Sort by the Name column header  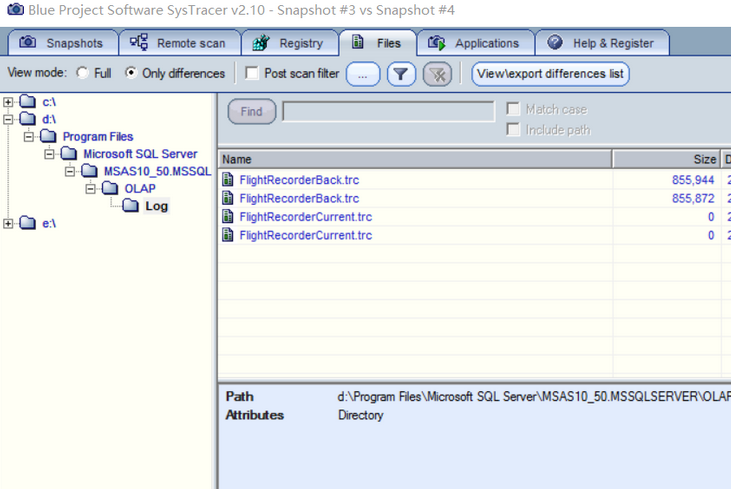[x=415, y=159]
